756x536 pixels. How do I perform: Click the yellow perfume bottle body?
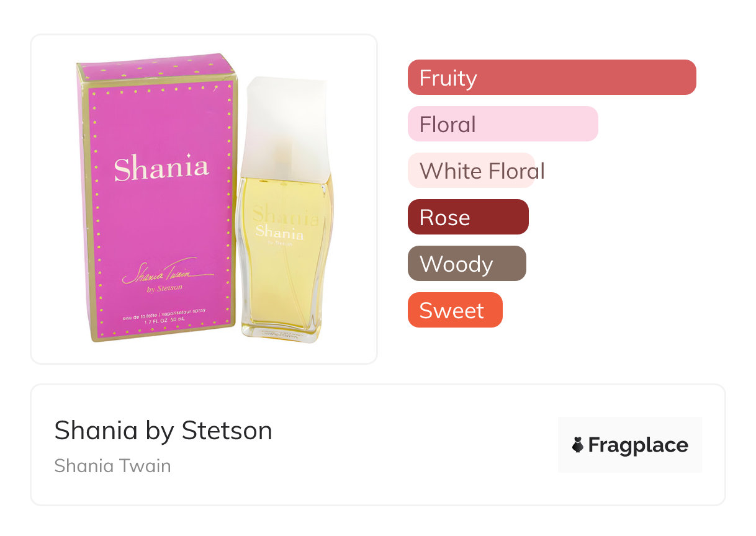(x=285, y=279)
